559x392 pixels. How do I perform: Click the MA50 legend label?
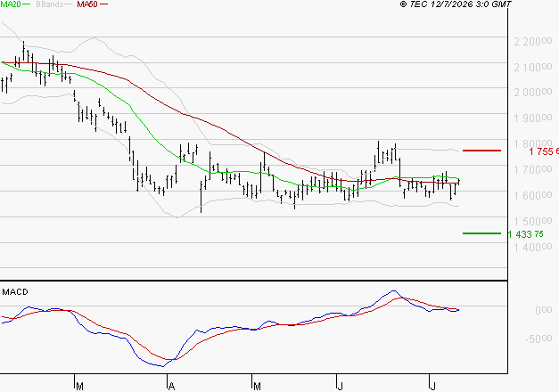click(87, 4)
